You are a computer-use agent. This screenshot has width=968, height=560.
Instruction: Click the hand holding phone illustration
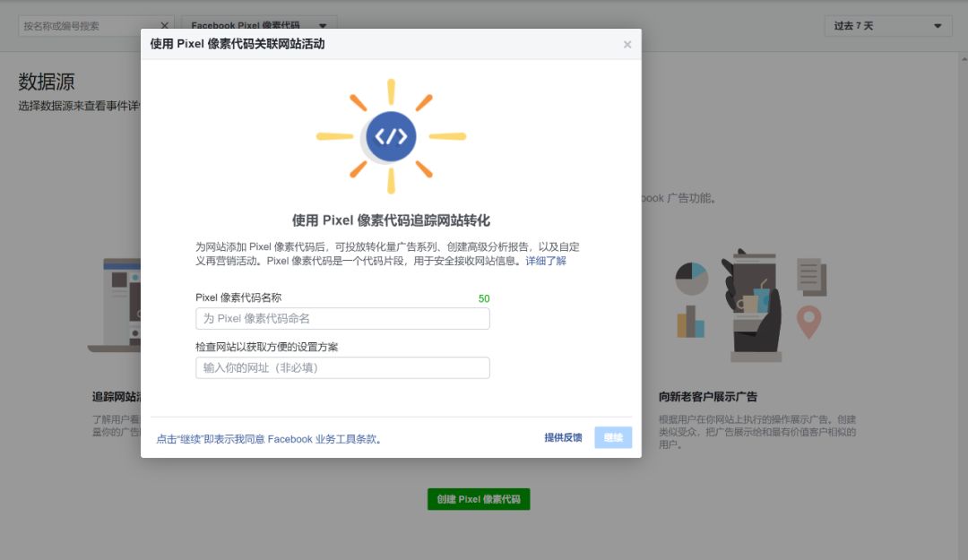[753, 305]
